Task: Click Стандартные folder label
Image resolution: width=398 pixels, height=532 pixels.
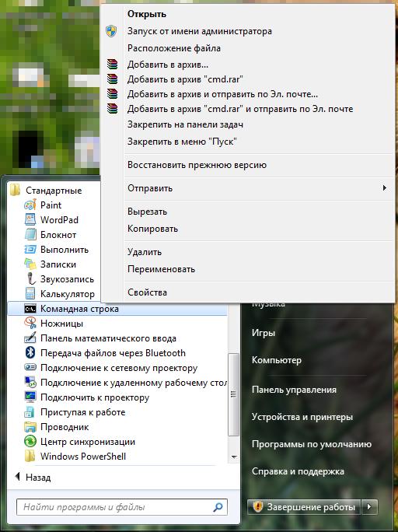Action: point(54,191)
